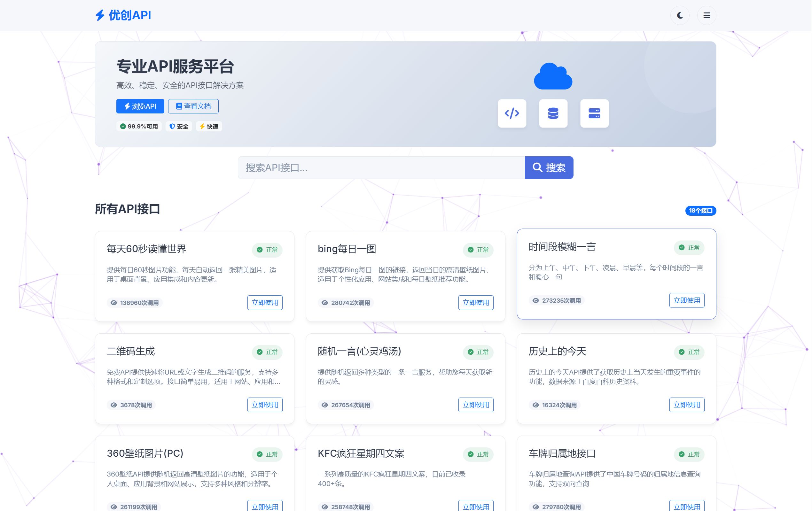Click the lightning bolt logo icon
The height and width of the screenshot is (511, 812).
pos(99,15)
